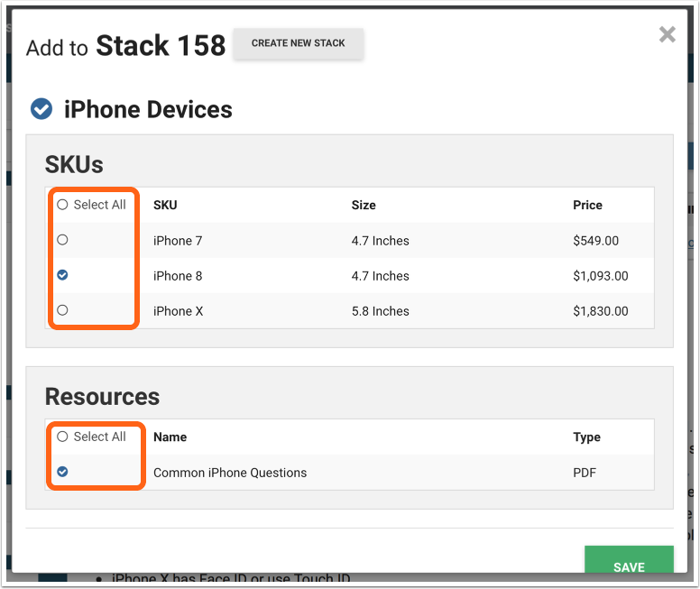Click the 5.8 Inches size cell
This screenshot has height=589, width=700.
(381, 311)
